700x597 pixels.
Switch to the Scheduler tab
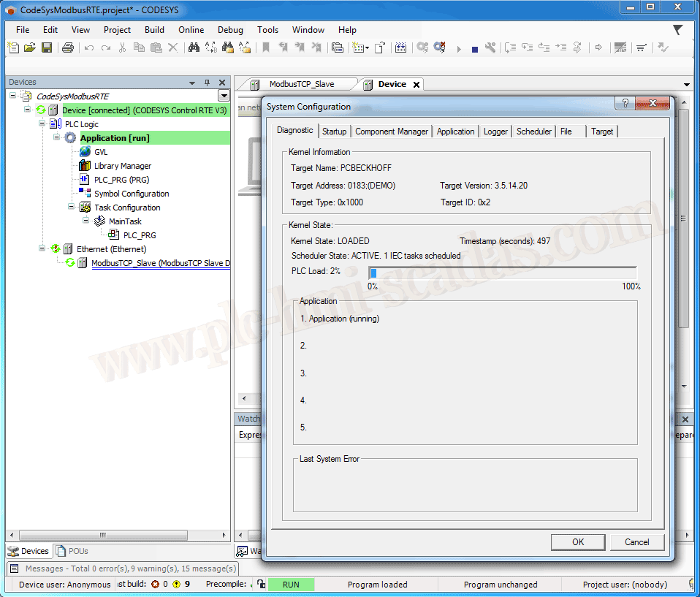point(533,132)
